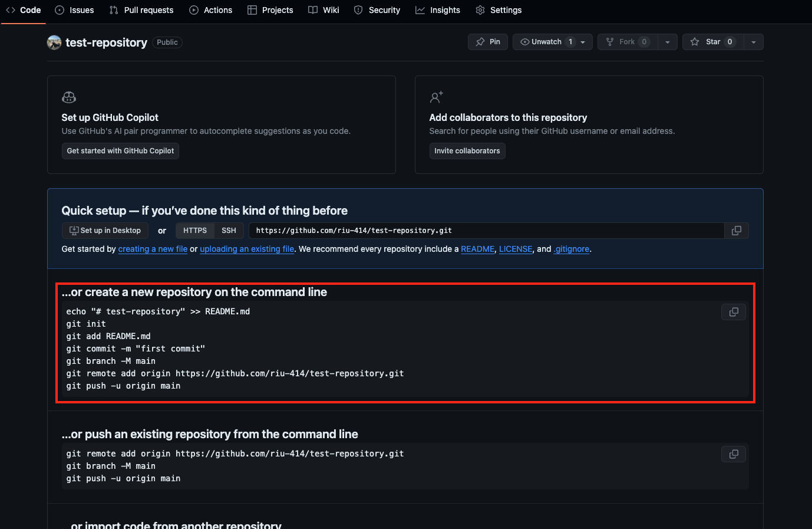The image size is (812, 529).
Task: Click Get started with GitHub Copilot
Action: (x=120, y=151)
